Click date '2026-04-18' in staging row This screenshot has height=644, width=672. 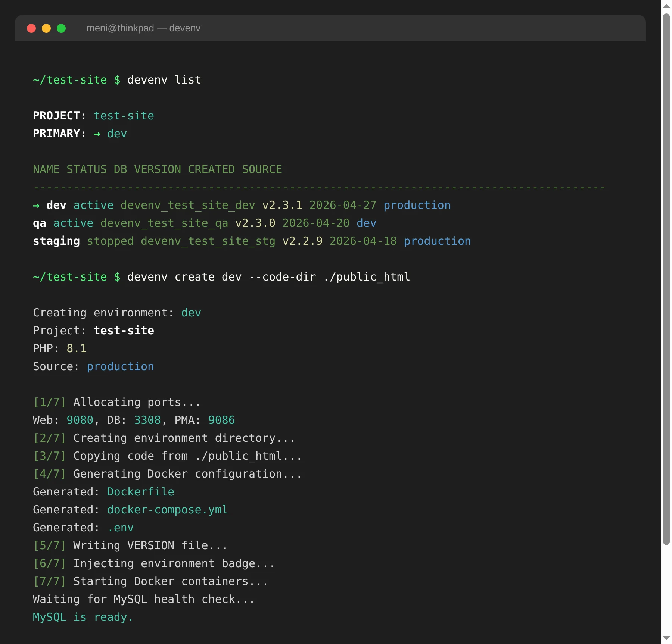coord(363,241)
